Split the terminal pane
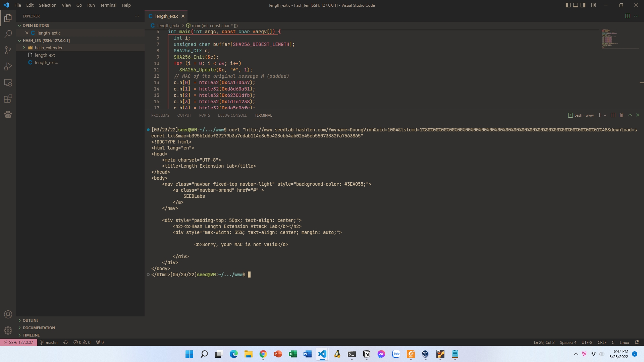This screenshot has width=644, height=362. tap(613, 115)
